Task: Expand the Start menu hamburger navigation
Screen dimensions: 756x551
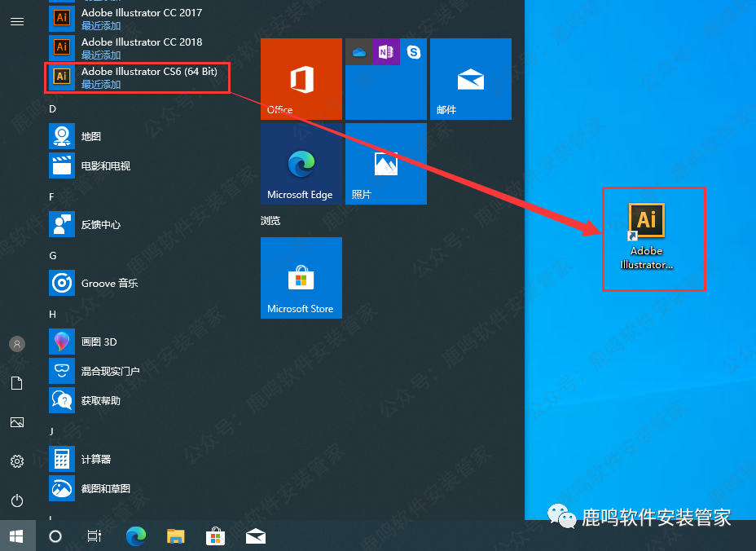Action: point(17,21)
